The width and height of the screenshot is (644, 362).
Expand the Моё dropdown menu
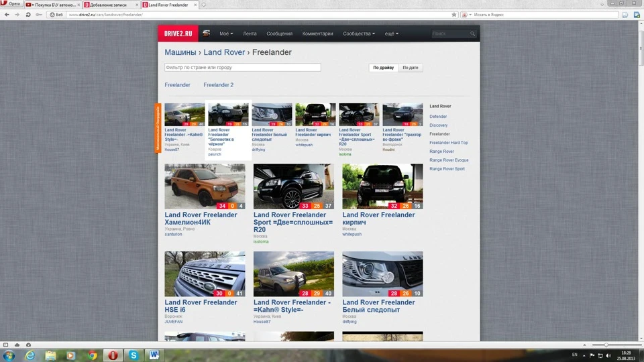[226, 34]
